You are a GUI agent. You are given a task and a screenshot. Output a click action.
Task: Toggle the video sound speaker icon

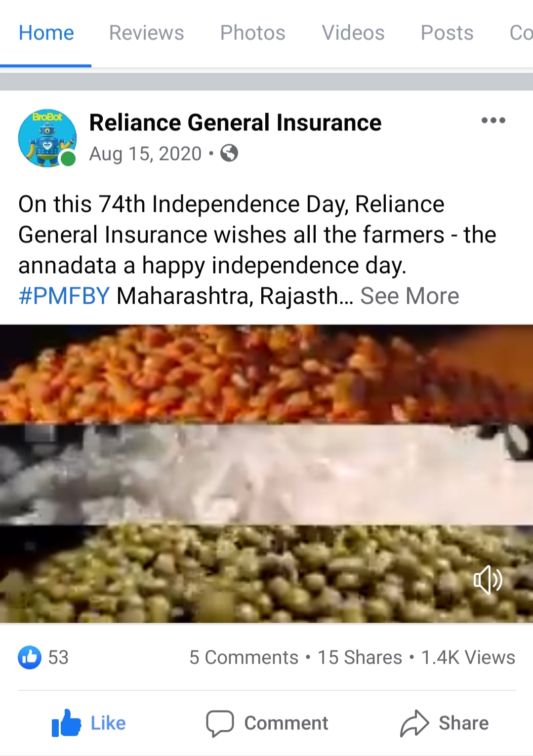tap(488, 580)
